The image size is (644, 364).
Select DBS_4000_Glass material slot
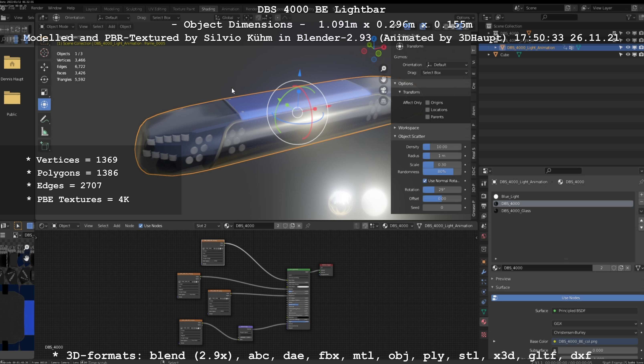coord(563,211)
